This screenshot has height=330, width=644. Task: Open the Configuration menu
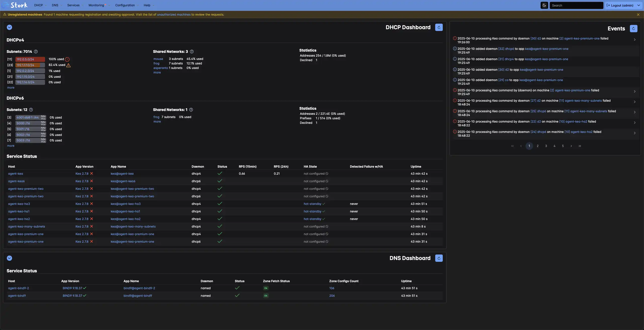[125, 5]
